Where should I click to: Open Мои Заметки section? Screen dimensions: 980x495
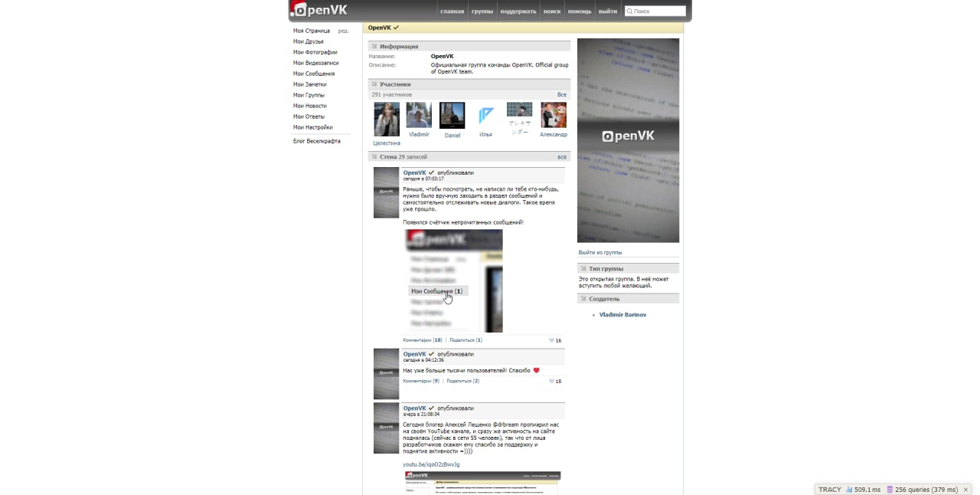click(x=310, y=84)
